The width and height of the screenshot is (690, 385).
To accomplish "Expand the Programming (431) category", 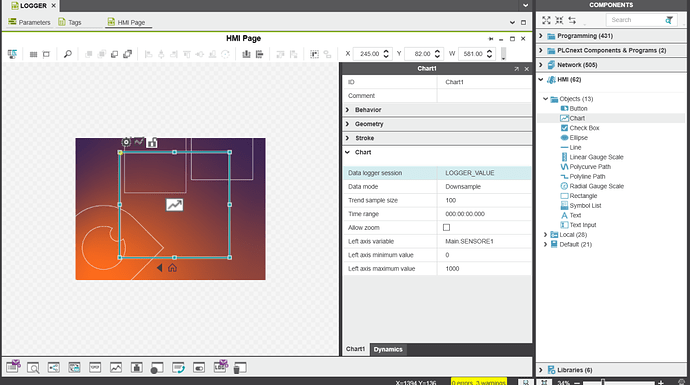I will point(541,36).
